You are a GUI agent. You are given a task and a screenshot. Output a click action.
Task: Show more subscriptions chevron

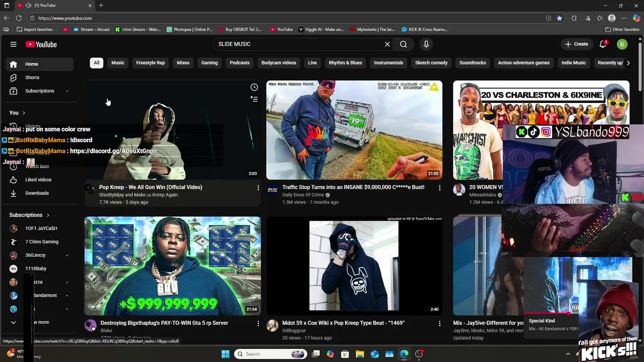(14, 322)
